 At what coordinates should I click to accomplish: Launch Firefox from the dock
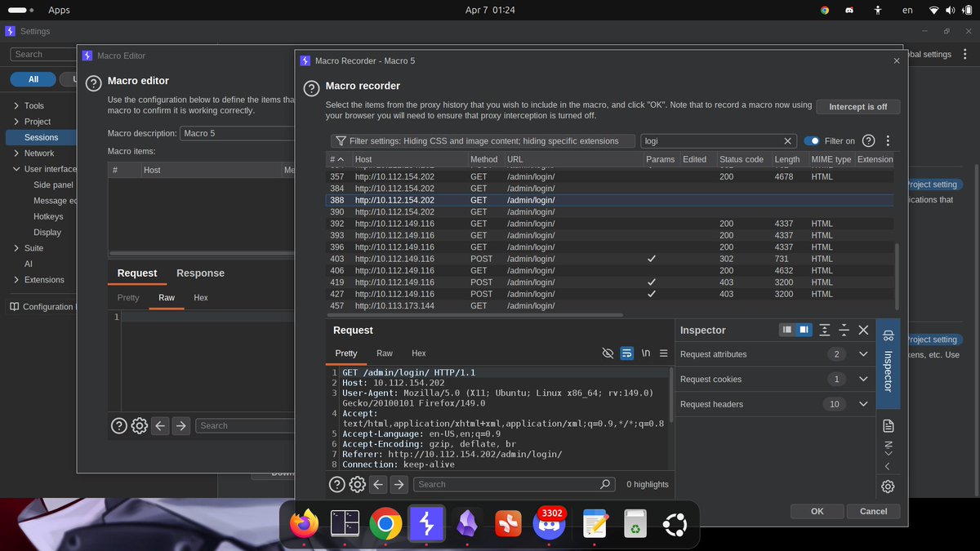tap(305, 522)
